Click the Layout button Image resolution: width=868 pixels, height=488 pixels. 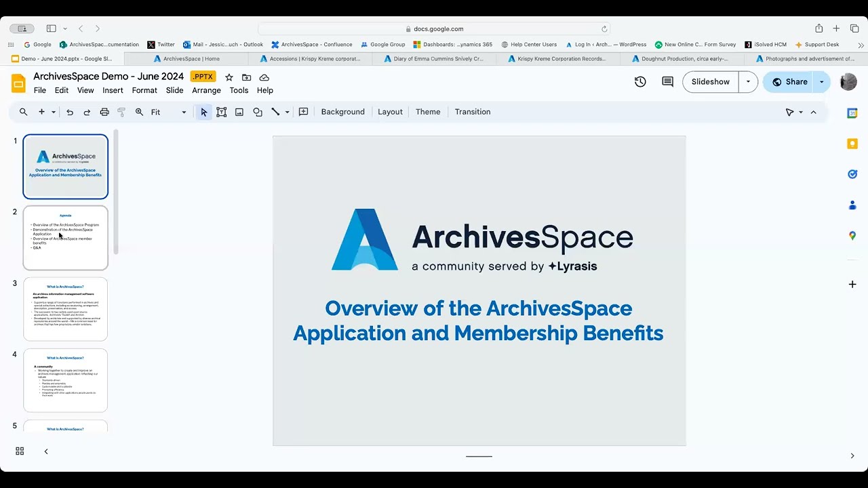(x=390, y=112)
